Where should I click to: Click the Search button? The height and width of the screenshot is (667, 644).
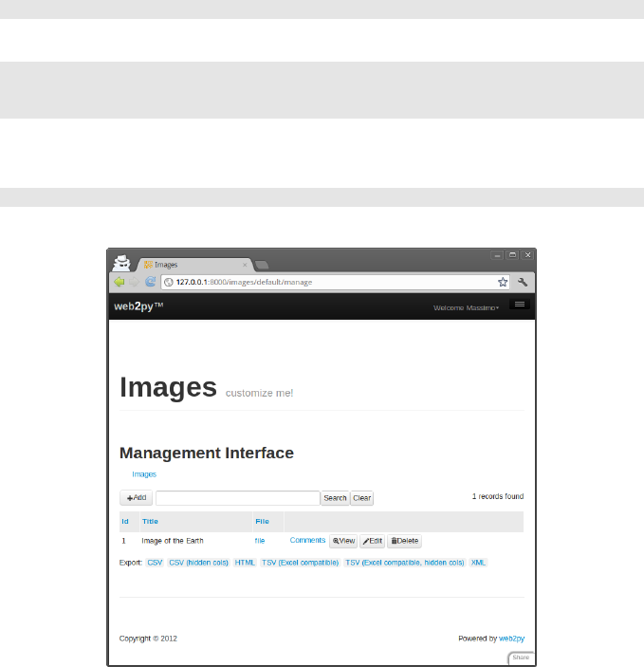[x=335, y=498]
